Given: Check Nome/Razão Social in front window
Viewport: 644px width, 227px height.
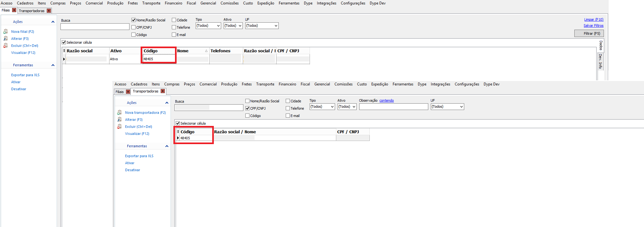Looking at the screenshot, I should pos(248,101).
